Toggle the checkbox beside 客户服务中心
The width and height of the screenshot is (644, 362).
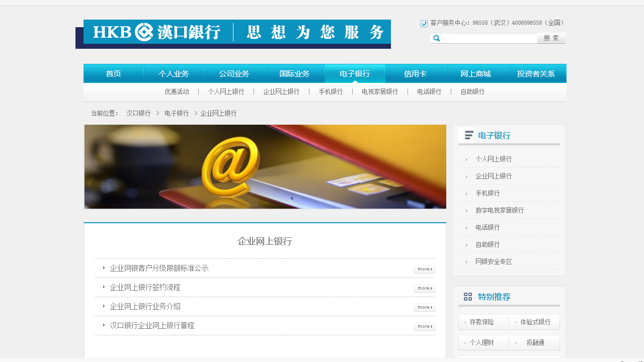coord(424,23)
